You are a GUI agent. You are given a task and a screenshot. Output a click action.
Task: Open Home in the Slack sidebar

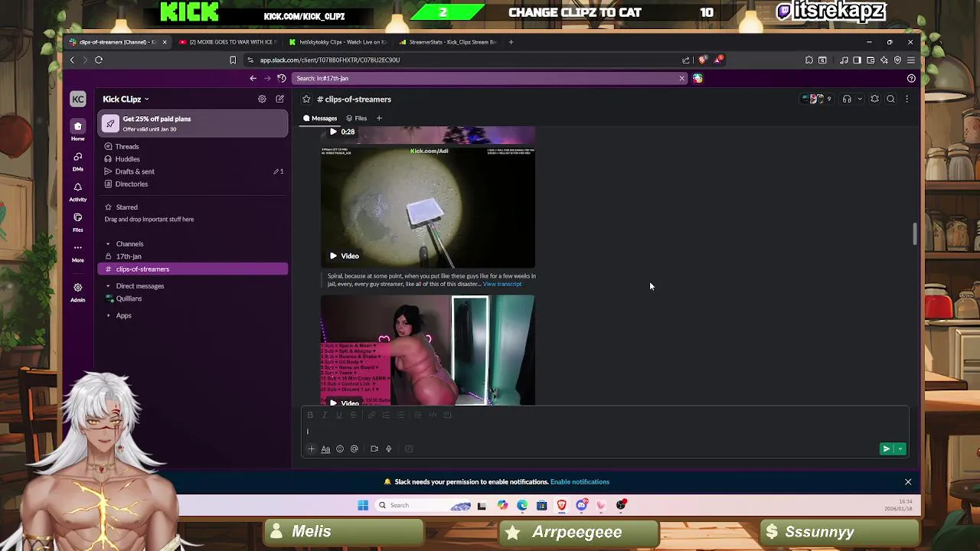[78, 129]
